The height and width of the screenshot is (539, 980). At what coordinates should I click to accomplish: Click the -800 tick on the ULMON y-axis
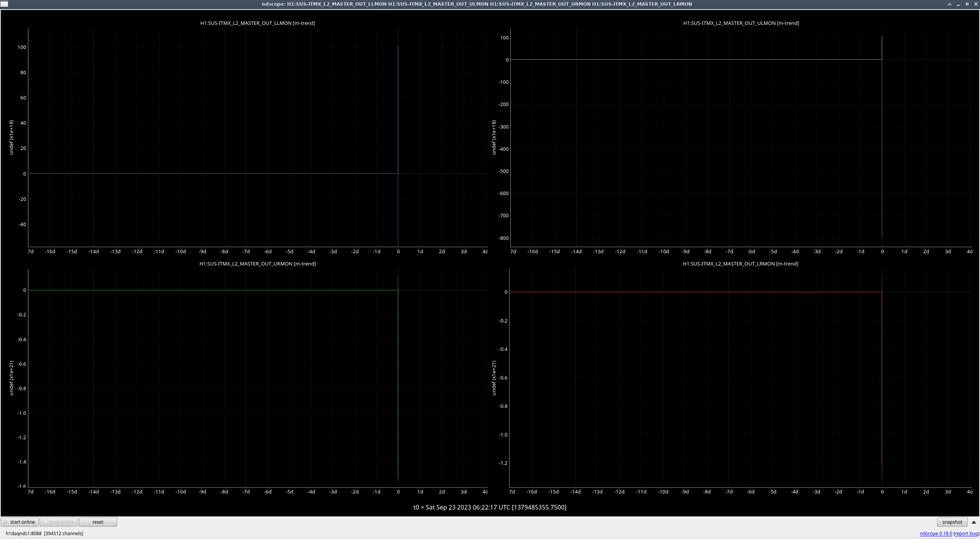[x=503, y=238]
